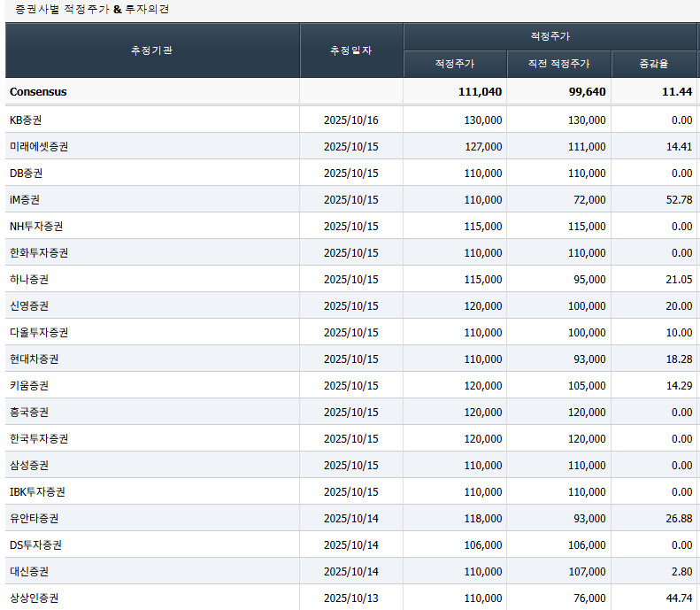Select the IBK투자증권 row name

click(x=37, y=492)
